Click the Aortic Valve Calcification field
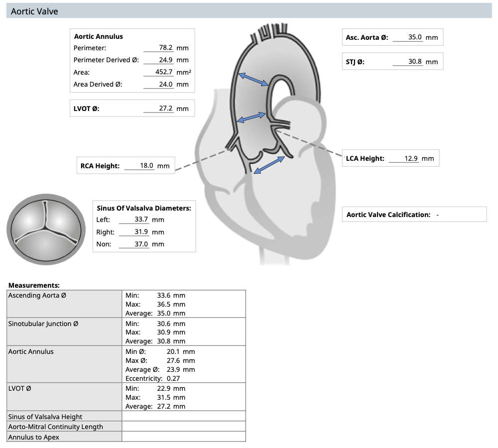Viewport: 498px width, 448px height. pos(437,215)
